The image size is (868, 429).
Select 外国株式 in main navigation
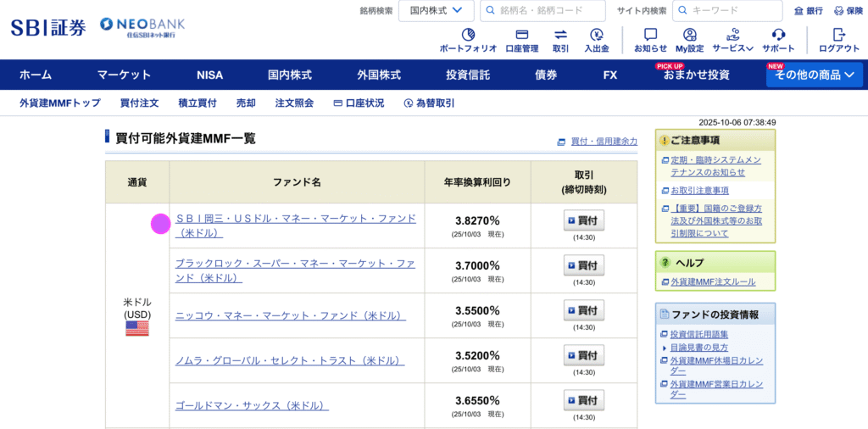[379, 75]
